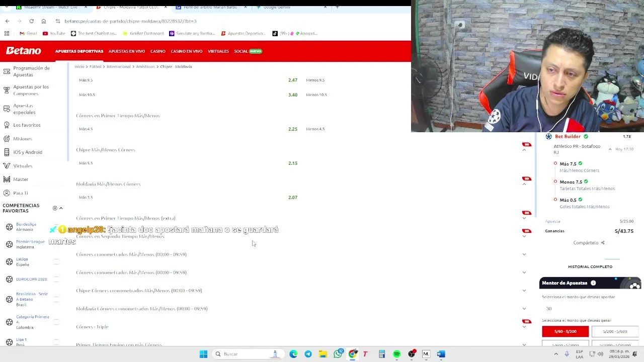Open Los favoritos star icon
644x362 pixels.
point(7,125)
